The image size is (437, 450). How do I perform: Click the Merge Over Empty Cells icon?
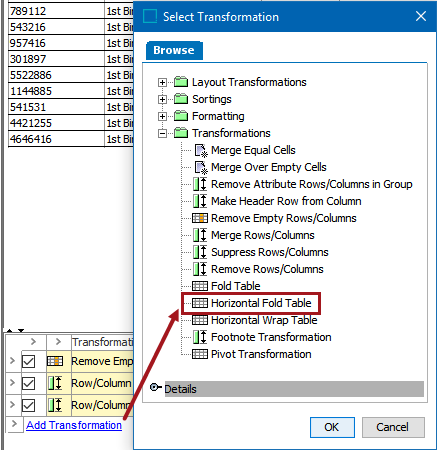tap(201, 167)
